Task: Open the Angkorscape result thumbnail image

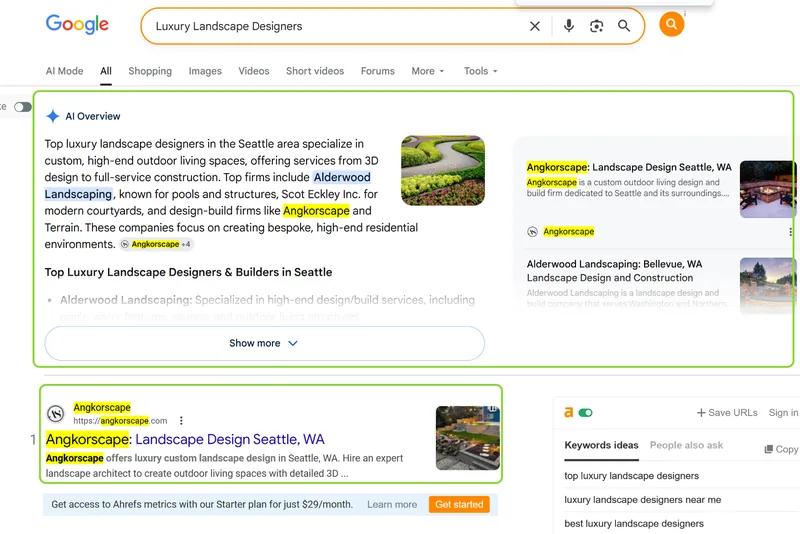Action: [468, 438]
